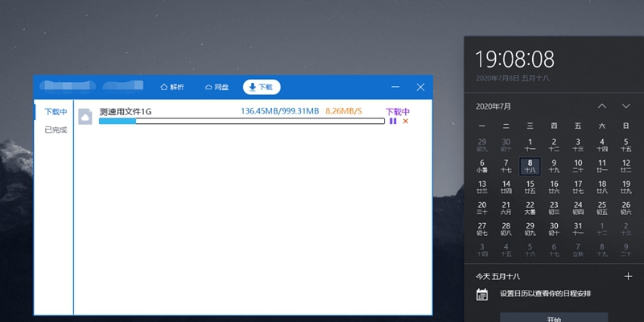This screenshot has width=644, height=322.
Task: Show the 下载中 list in sidebar
Action: pos(56,112)
